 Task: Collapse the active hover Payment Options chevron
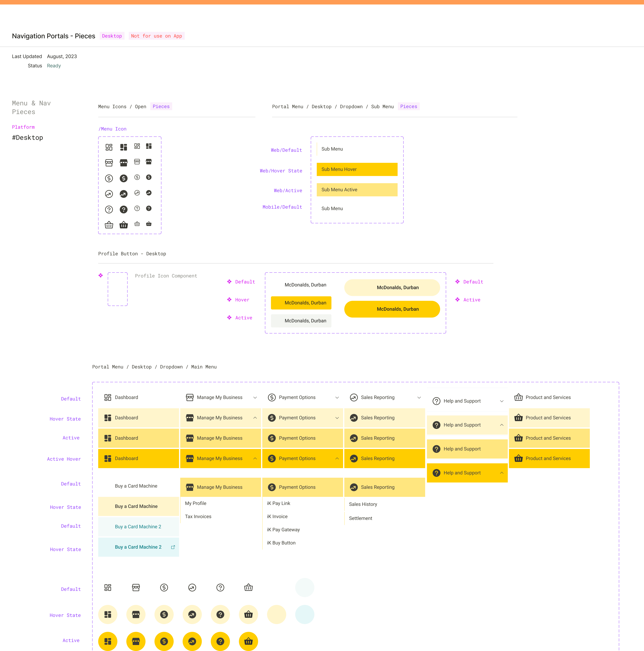tap(337, 458)
